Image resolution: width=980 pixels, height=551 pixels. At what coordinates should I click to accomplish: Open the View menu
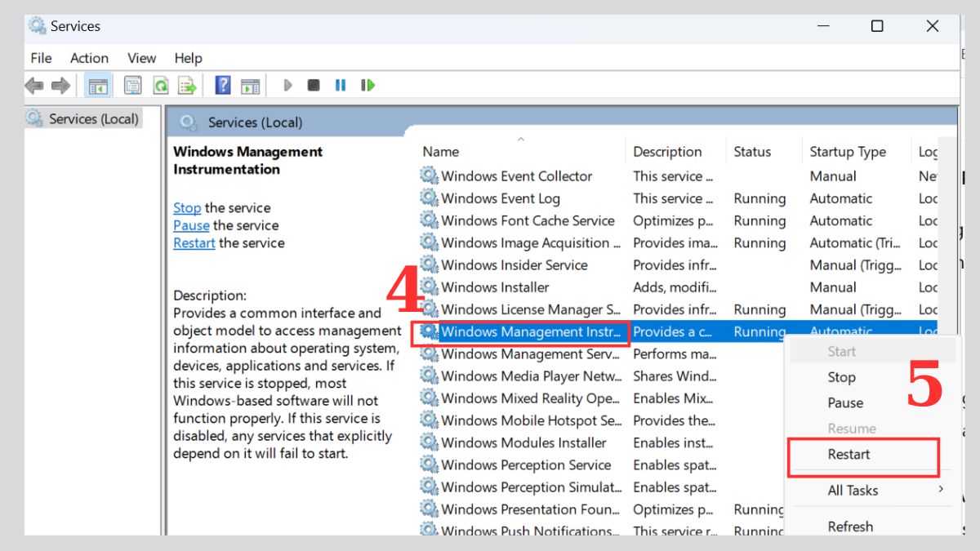(141, 58)
